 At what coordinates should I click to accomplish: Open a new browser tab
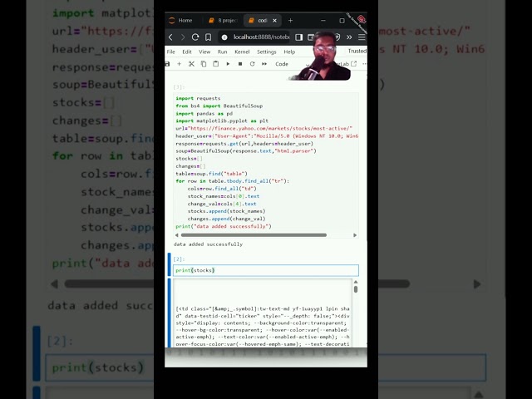click(290, 20)
